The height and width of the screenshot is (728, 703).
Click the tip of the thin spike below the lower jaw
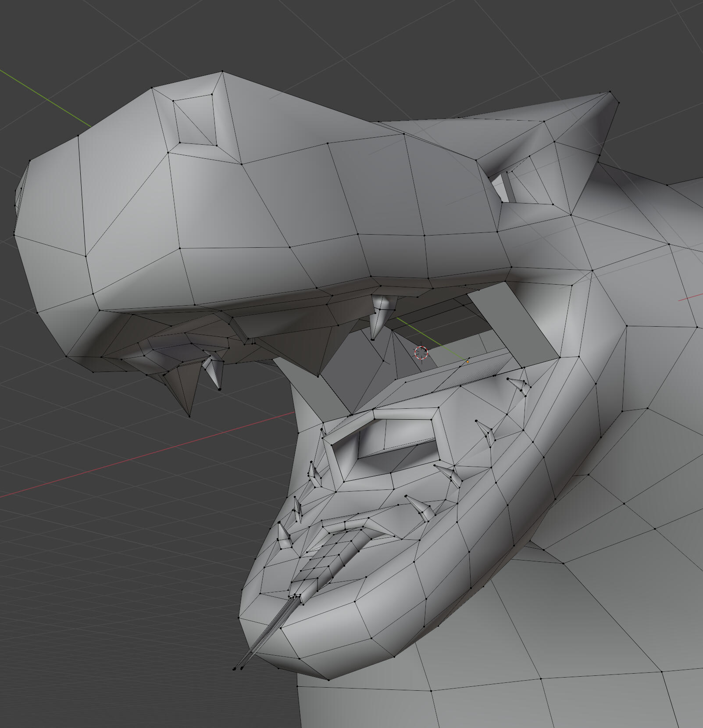pos(234,669)
